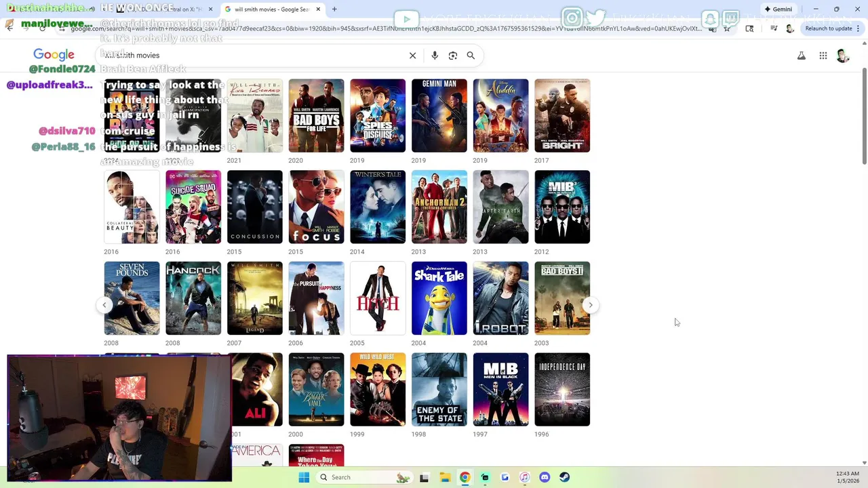The image size is (868, 488).
Task: Open Enemy of the State poster
Action: (439, 390)
